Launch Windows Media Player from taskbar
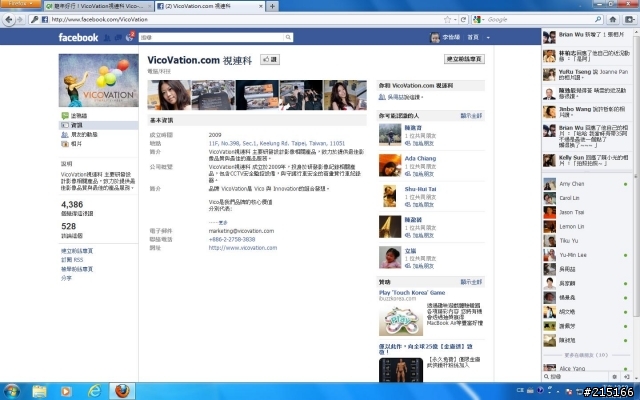This screenshot has height=400, width=640. click(x=65, y=391)
